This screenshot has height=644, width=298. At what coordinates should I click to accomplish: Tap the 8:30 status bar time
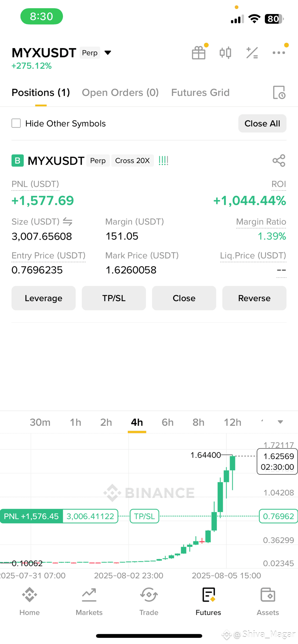[x=42, y=17]
